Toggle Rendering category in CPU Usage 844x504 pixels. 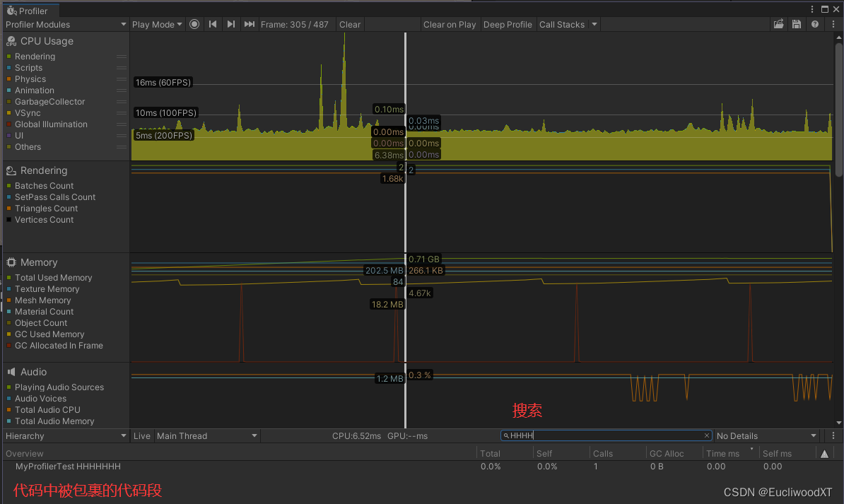pyautogui.click(x=9, y=57)
